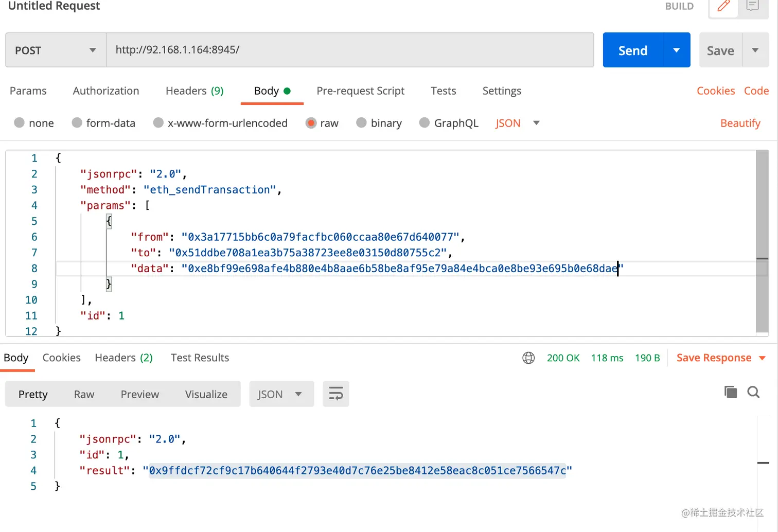
Task: Click the blue Send button
Action: [633, 50]
